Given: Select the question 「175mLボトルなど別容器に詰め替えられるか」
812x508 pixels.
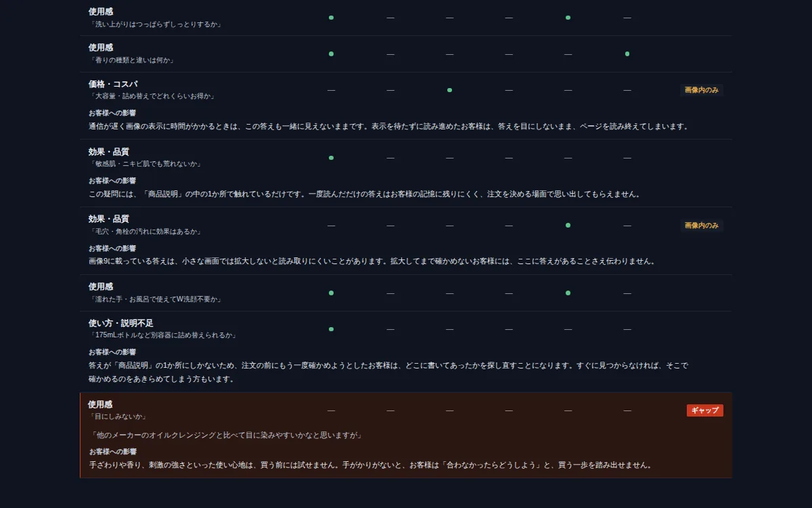Looking at the screenshot, I should coord(163,335).
